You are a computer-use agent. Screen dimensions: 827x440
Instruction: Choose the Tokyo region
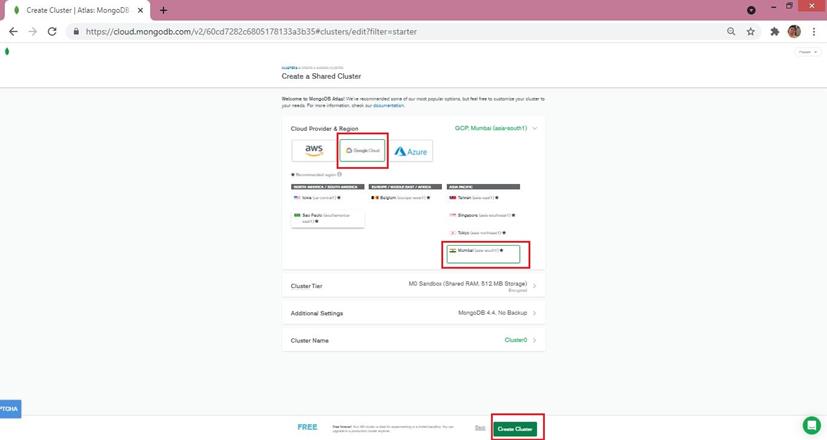point(483,233)
